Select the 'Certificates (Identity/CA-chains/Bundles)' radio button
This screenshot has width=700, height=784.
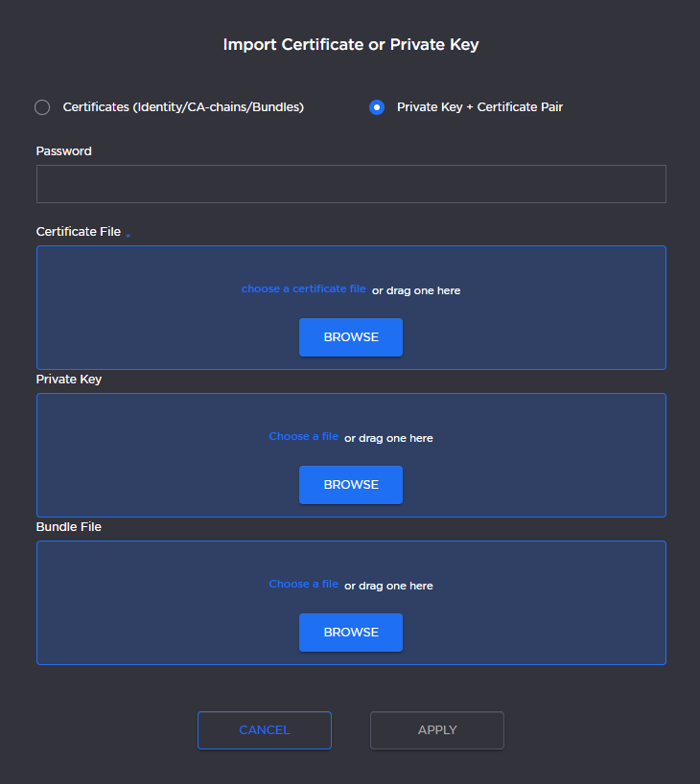(42, 107)
